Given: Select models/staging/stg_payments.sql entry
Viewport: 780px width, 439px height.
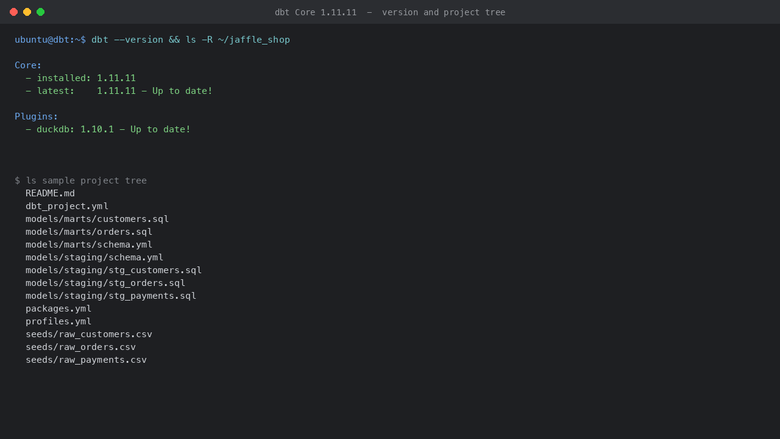Looking at the screenshot, I should [111, 296].
